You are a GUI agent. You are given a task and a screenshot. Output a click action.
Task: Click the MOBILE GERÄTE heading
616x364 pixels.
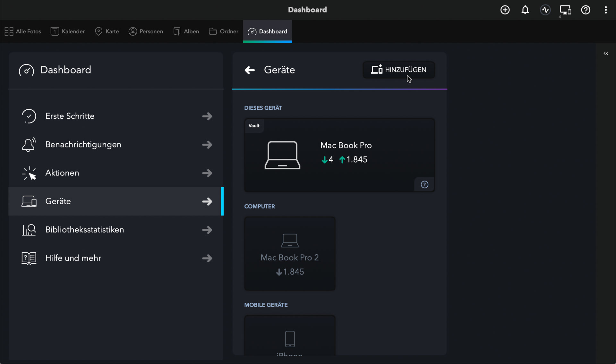[266, 305]
